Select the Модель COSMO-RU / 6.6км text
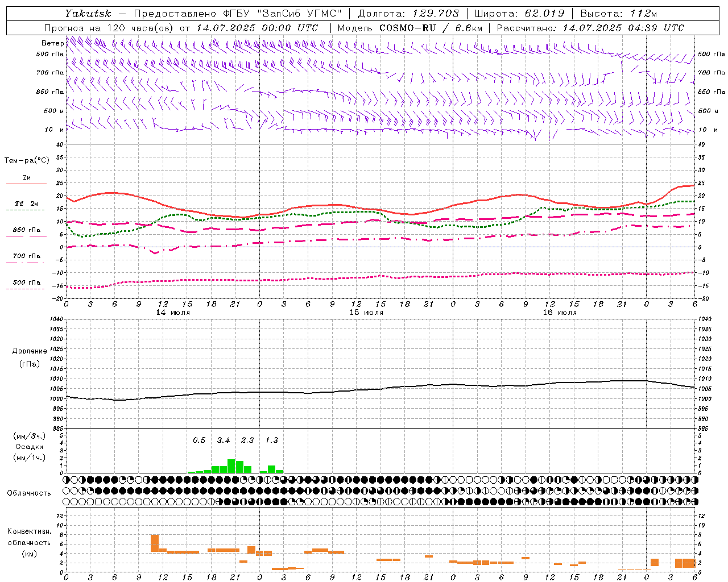Viewport: 728px width, 582px height. pos(409,28)
